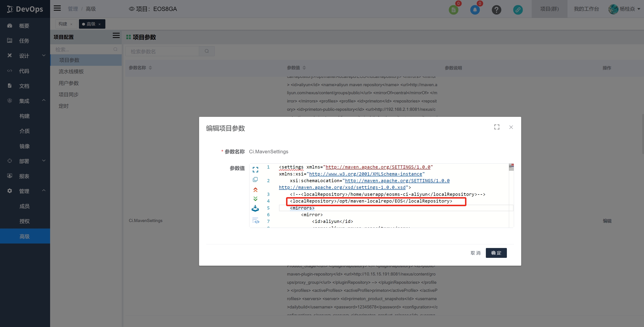The image size is (644, 327).
Task: Open the blue bell notifications icon
Action: tap(475, 10)
